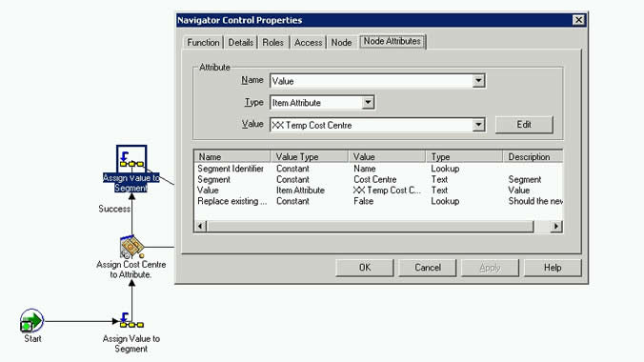Open the Roles tab
This screenshot has height=362, width=644.
pos(272,42)
